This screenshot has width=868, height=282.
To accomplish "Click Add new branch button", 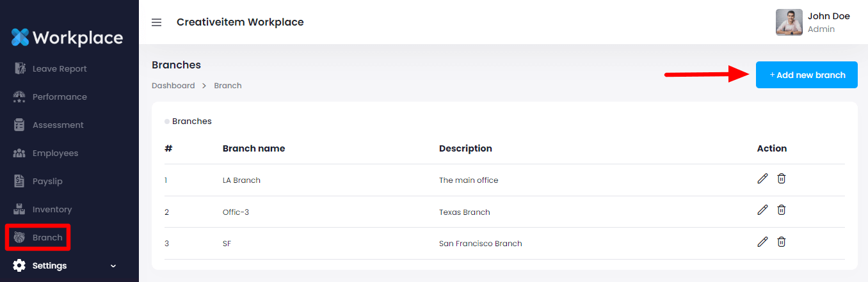I will 807,75.
